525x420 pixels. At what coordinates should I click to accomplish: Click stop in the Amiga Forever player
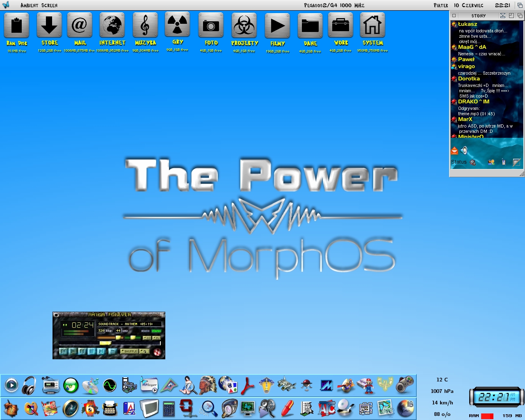pyautogui.click(x=92, y=351)
